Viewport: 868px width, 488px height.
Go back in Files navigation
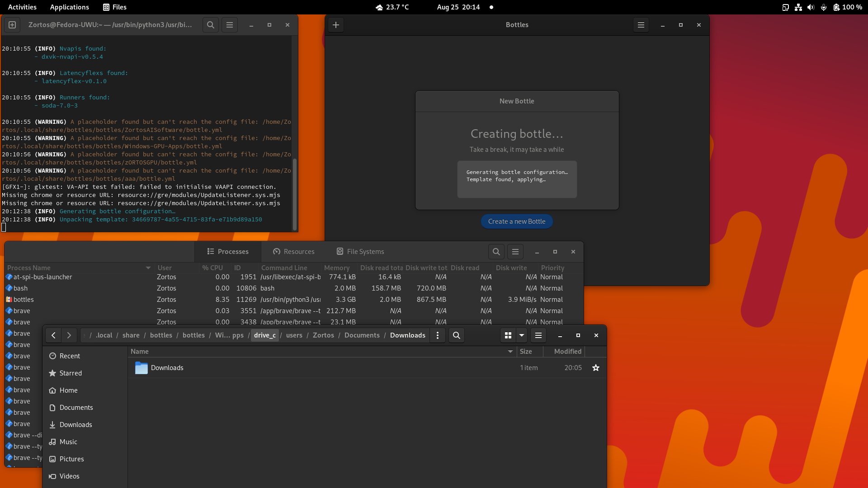tap(53, 335)
